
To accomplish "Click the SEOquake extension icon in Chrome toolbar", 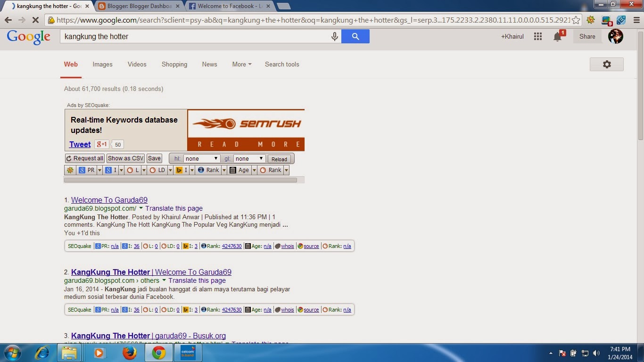I will click(x=591, y=20).
